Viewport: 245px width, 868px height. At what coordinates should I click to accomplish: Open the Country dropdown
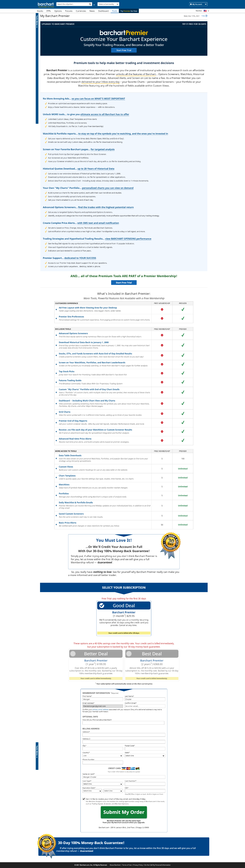coord(103,756)
